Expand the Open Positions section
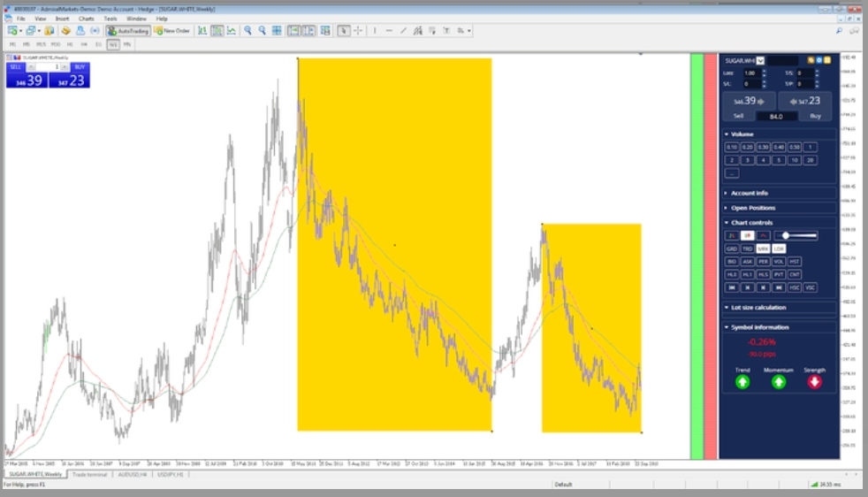The image size is (868, 497). point(752,208)
